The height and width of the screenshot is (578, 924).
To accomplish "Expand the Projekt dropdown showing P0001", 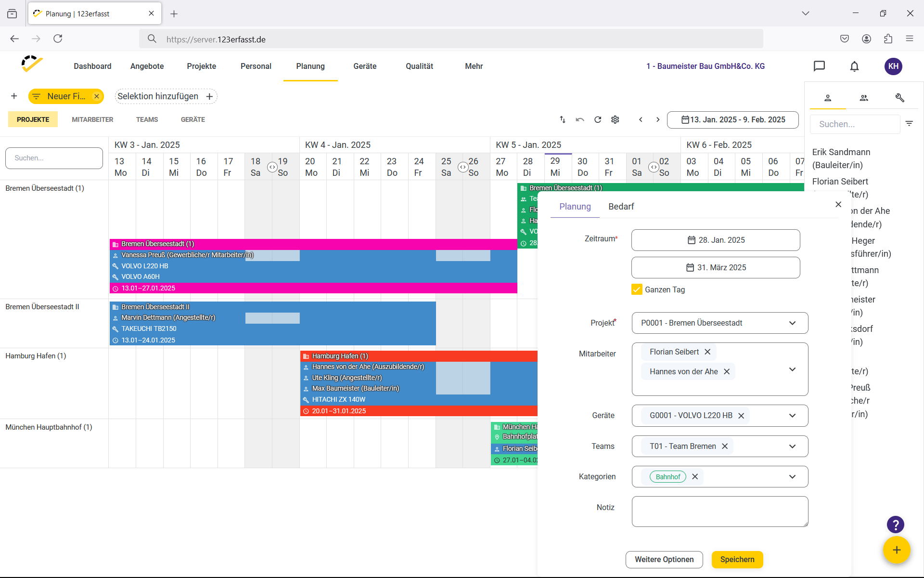I will [x=792, y=323].
